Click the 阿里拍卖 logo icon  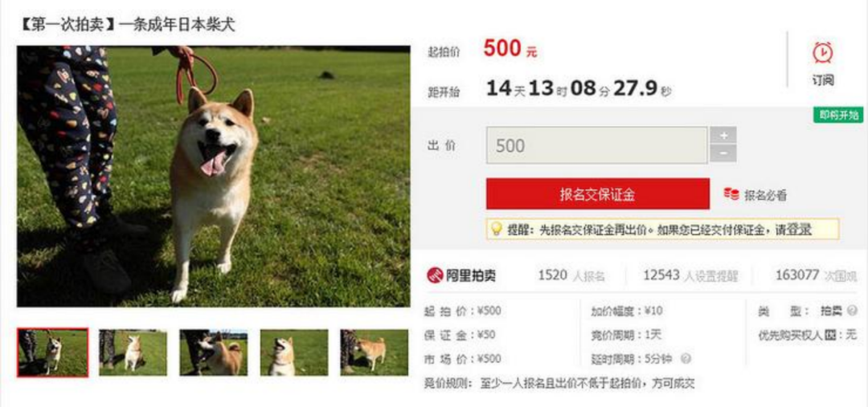[x=435, y=275]
